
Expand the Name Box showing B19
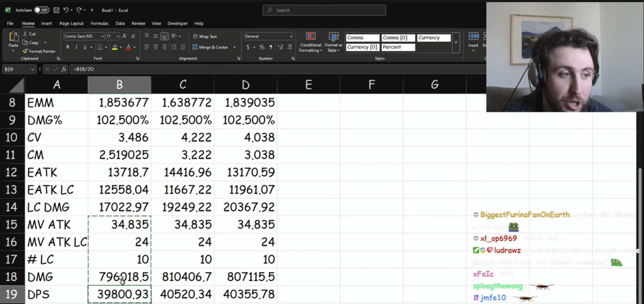33,69
